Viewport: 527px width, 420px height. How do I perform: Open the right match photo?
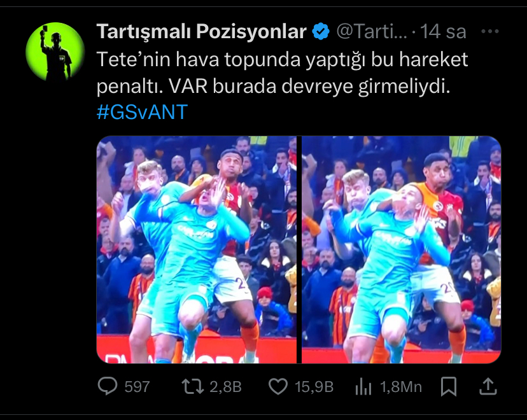click(402, 249)
